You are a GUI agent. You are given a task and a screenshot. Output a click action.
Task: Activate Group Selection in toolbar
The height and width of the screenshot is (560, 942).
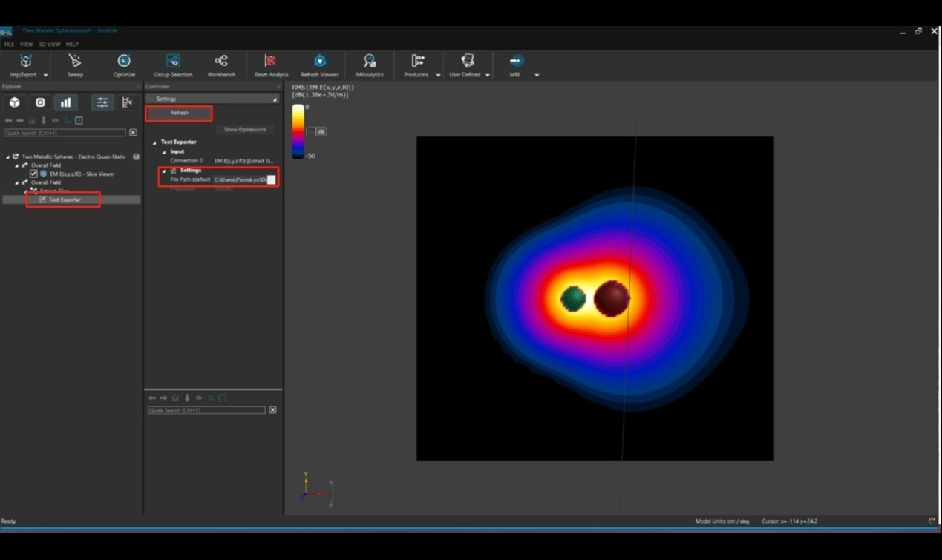(x=173, y=65)
